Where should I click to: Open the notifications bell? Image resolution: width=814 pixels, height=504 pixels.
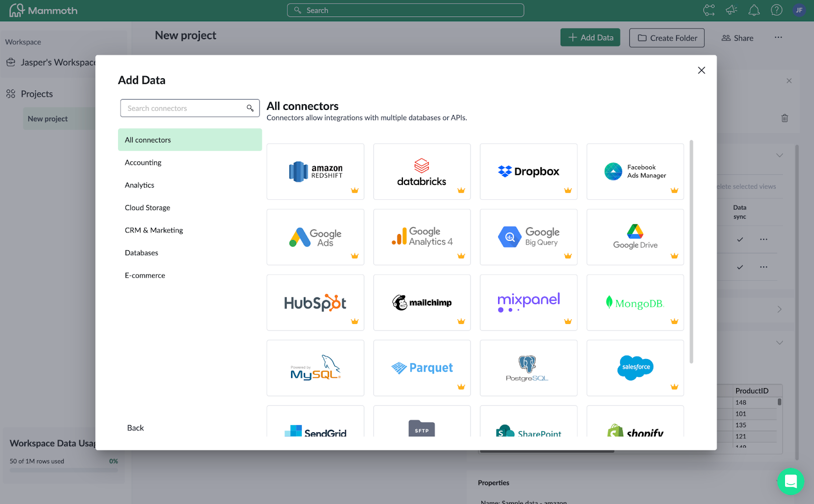[x=754, y=10]
